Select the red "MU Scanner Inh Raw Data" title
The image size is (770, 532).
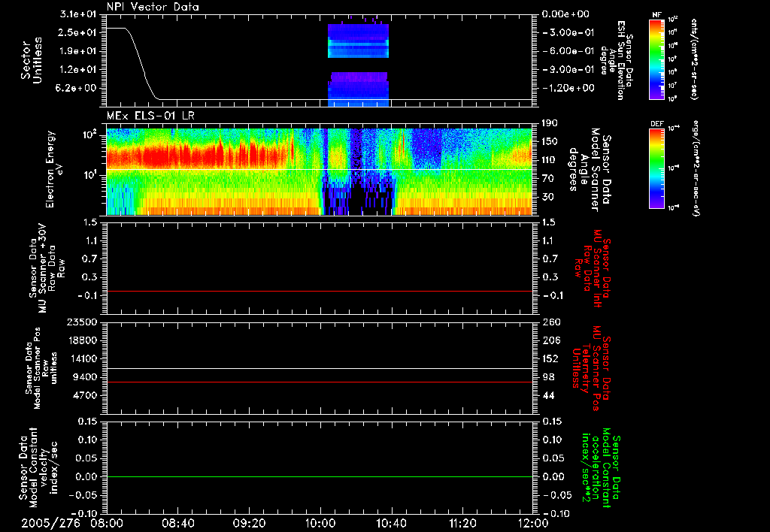pos(591,268)
